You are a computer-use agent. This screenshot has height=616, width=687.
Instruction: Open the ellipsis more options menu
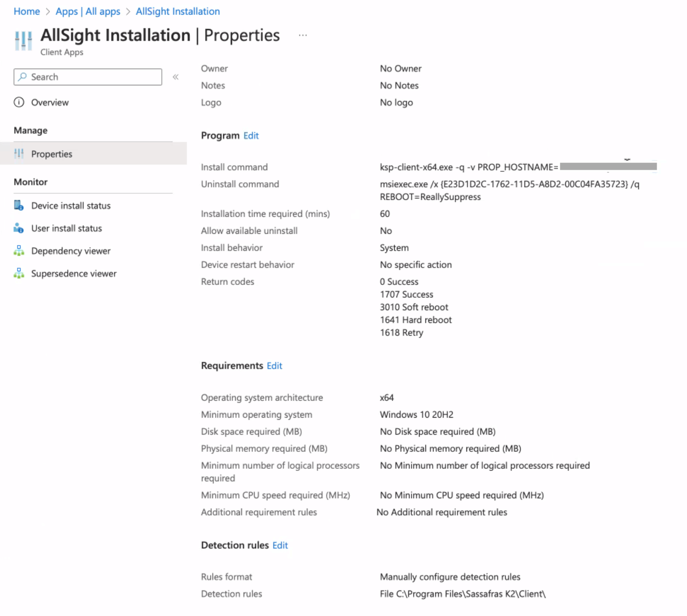303,35
